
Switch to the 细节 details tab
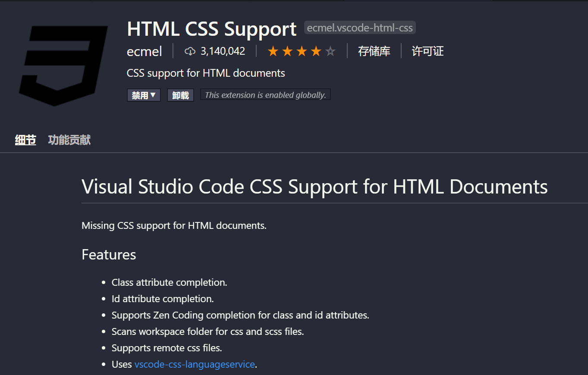pyautogui.click(x=25, y=140)
